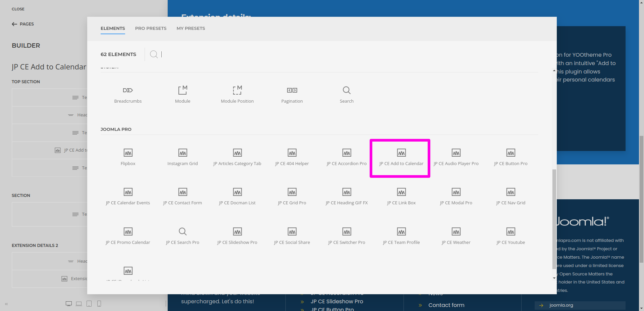Open JP CE Slideshow Pro footer link
644x311 pixels.
click(337, 301)
